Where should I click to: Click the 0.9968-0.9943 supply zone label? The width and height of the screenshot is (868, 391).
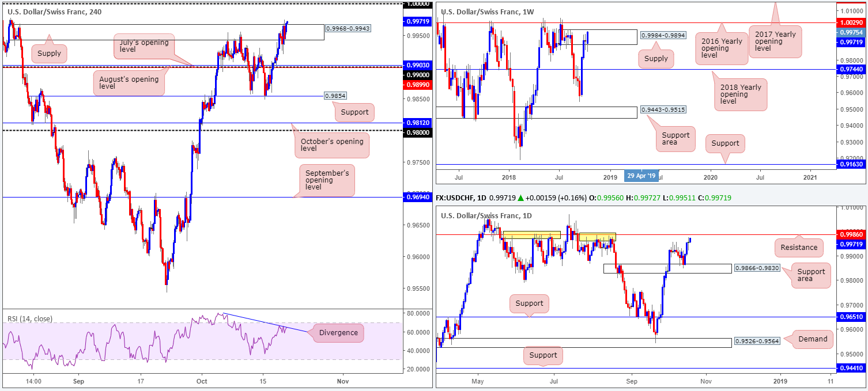click(x=349, y=28)
